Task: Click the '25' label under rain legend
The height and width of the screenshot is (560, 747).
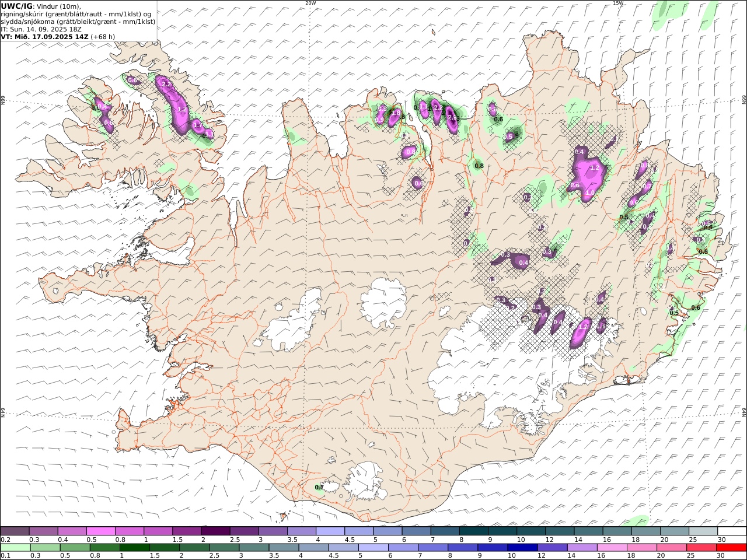Action: [690, 556]
